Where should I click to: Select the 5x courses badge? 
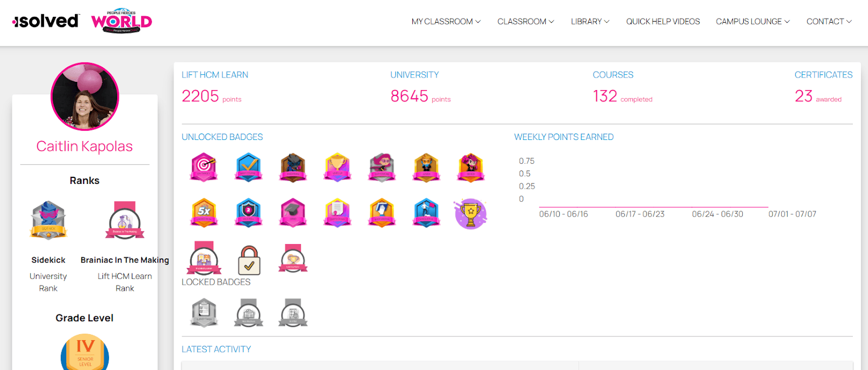coord(204,213)
